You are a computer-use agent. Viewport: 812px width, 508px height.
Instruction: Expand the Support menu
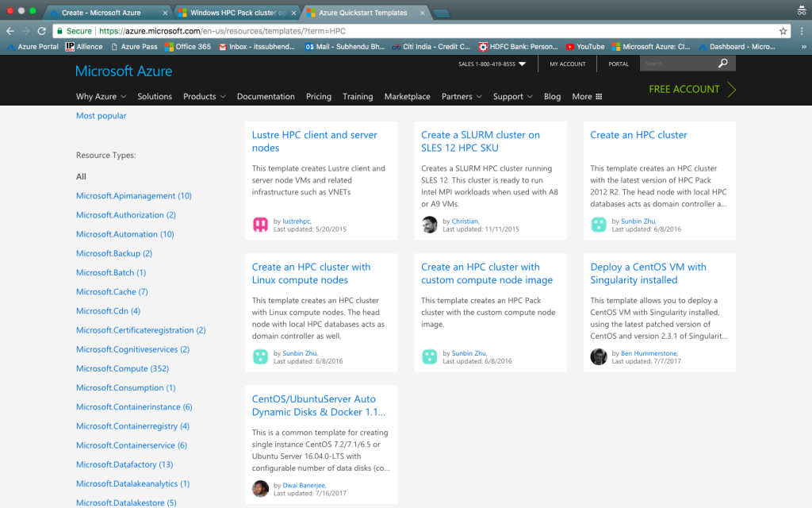(x=513, y=96)
